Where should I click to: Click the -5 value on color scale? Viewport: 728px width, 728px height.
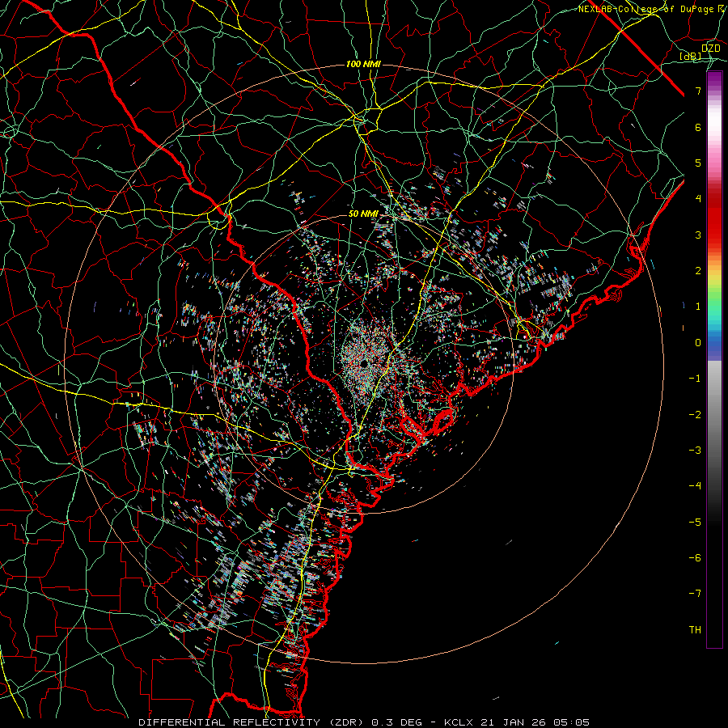695,523
